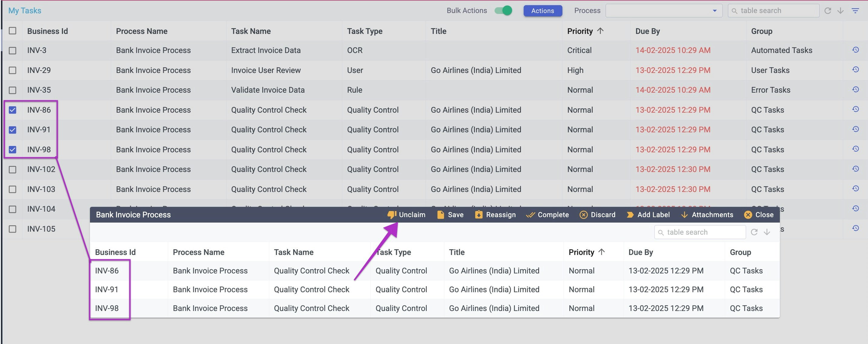Screen dimensions: 868x344
Task: Click the Reassign icon in popup toolbar
Action: coord(479,215)
